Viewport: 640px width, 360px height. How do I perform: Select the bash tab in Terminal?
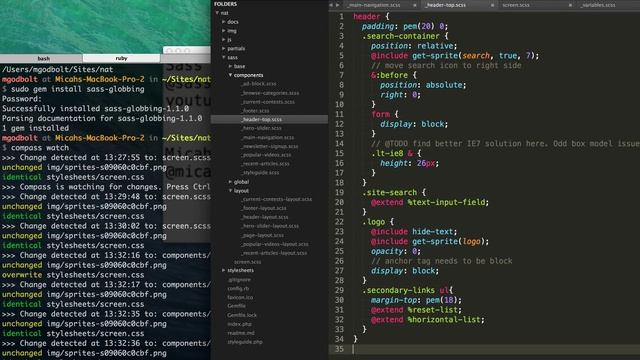pyautogui.click(x=43, y=58)
